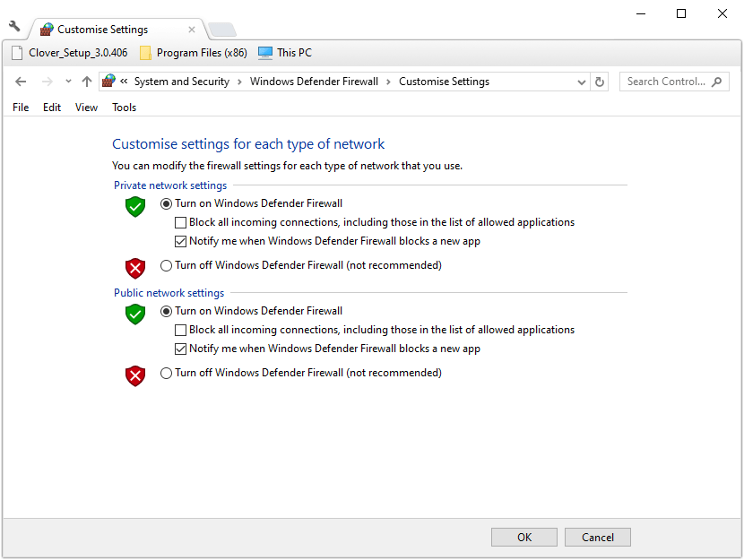Open the Edit menu

tap(52, 108)
